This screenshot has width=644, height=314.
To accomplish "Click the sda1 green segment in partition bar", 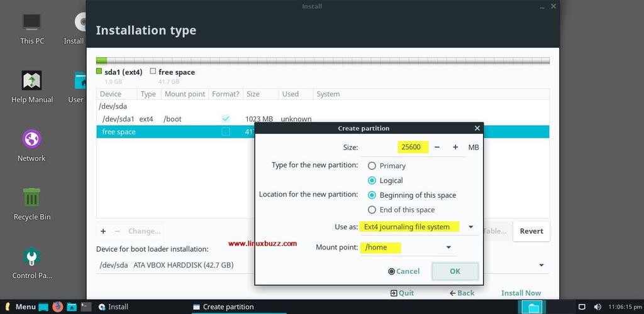I will coord(101,61).
